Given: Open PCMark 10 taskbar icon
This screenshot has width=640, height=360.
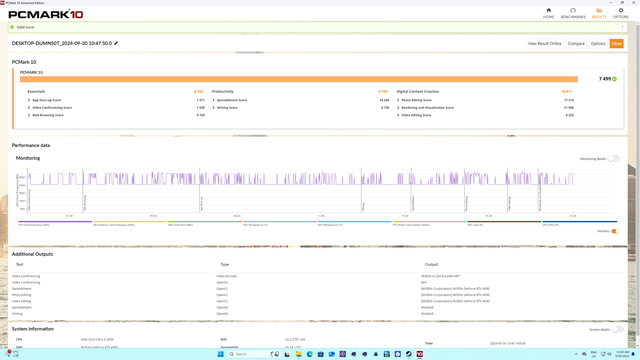Looking at the screenshot, I should tap(420, 354).
